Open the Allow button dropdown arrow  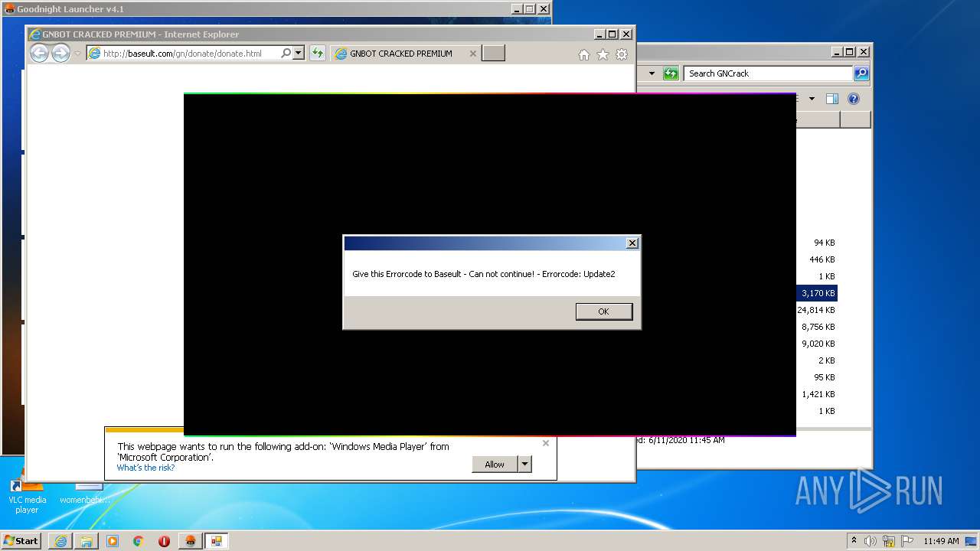coord(524,464)
